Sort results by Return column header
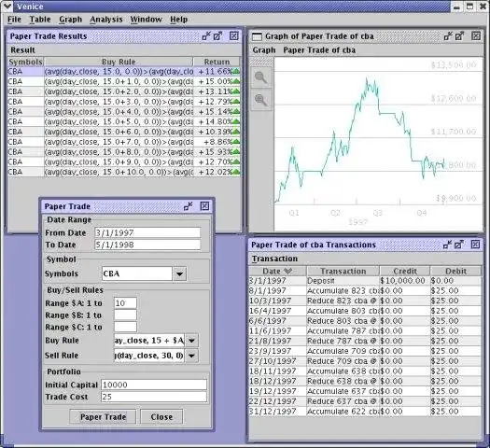 (217, 62)
